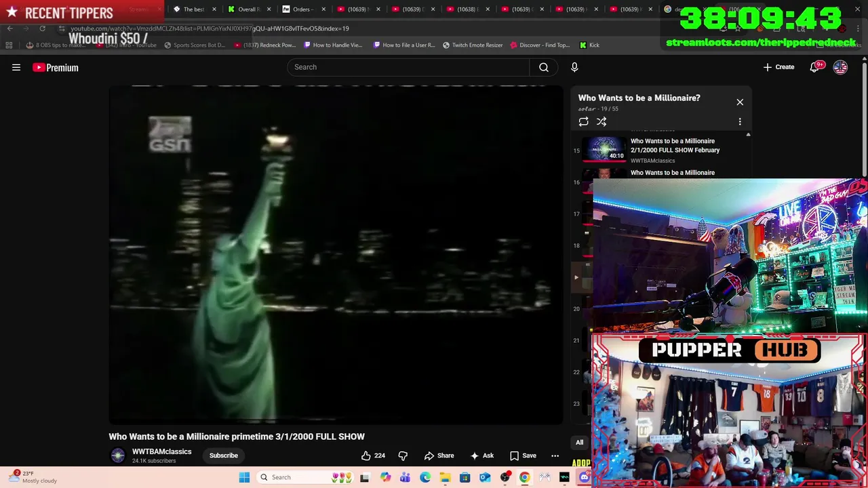The width and height of the screenshot is (868, 488).
Task: Click playlist title 'Who Wants to be a Millionaire?'
Action: pos(639,98)
